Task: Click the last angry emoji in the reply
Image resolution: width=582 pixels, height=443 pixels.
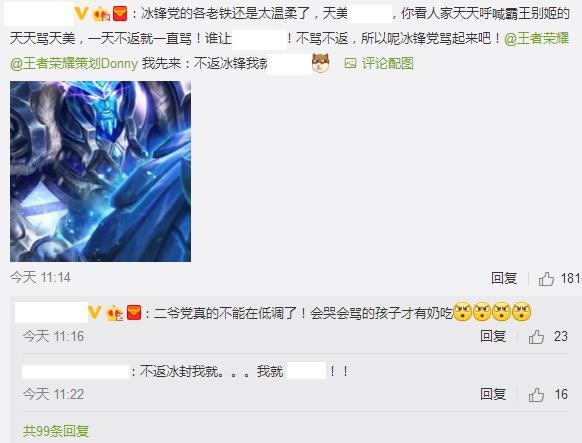Action: pos(521,312)
